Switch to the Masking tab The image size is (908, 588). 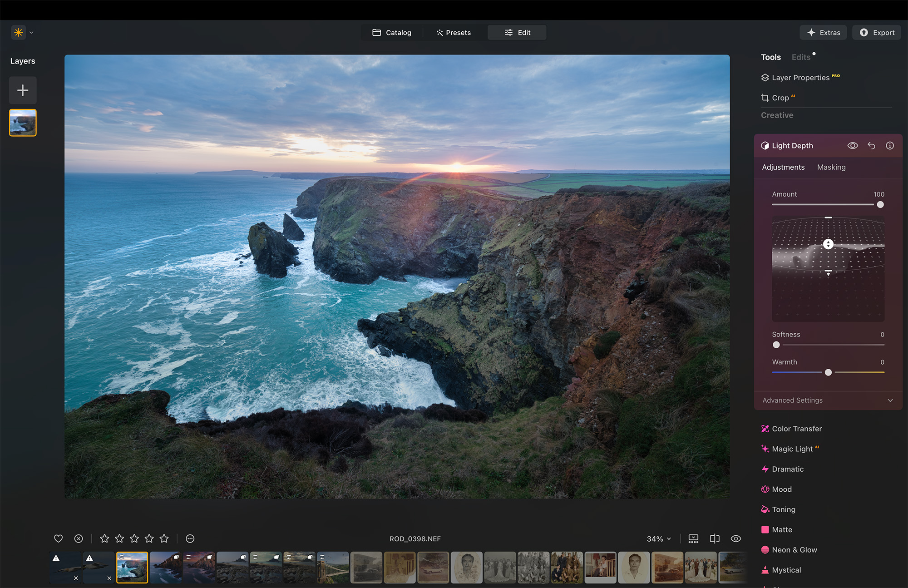831,167
